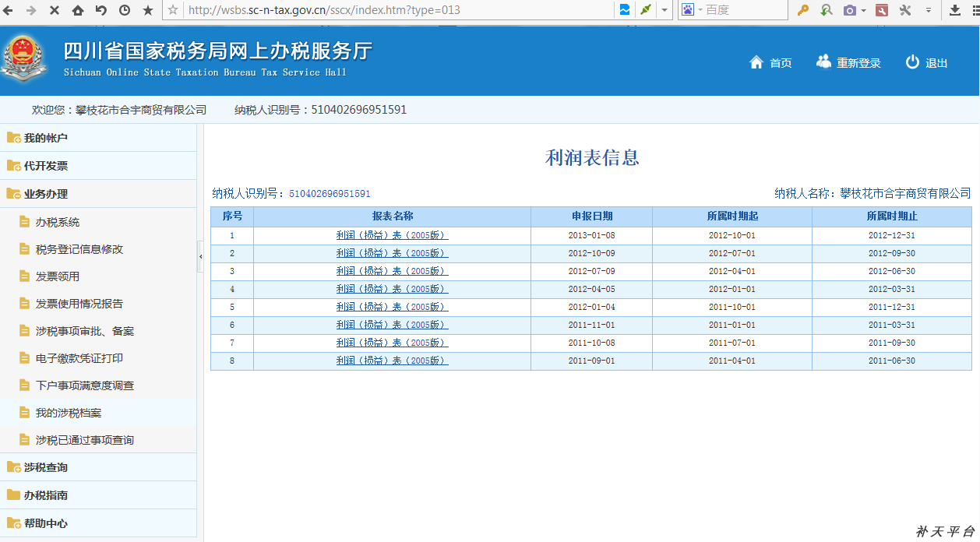The image size is (980, 542).
Task: Click folder icon beside 发票领用
Action: click(x=24, y=276)
